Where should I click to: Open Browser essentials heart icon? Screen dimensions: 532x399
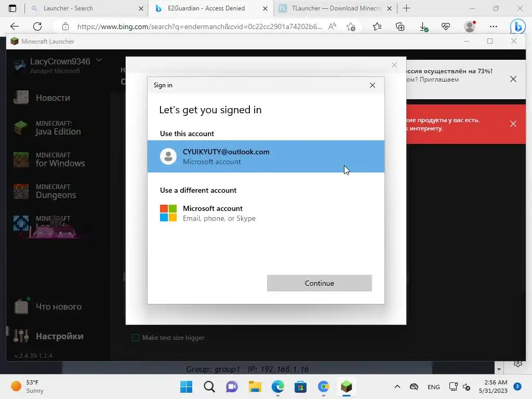446,26
